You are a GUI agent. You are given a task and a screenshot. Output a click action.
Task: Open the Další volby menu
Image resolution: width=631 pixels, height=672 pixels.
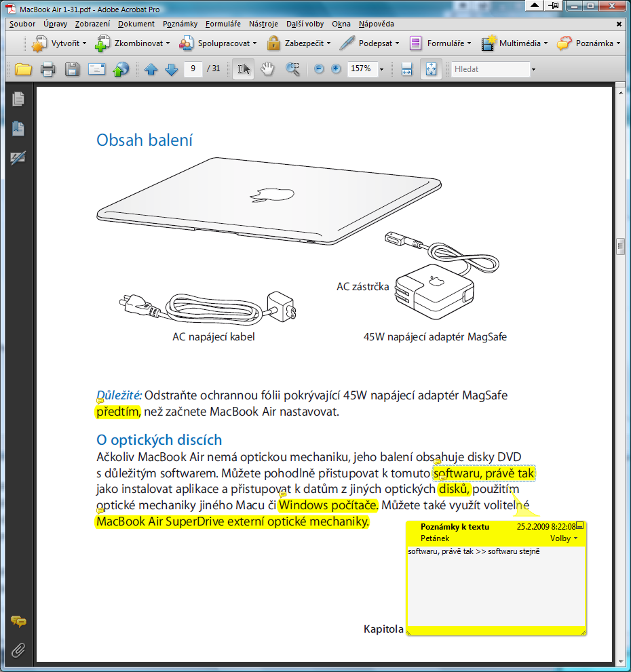point(305,24)
